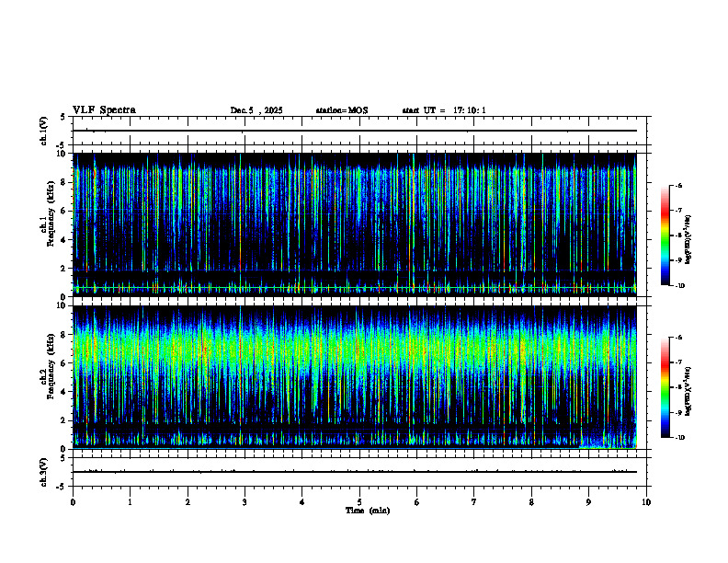This screenshot has height=563, width=728.
Task: Click time axis tick label "9"
Action: (x=588, y=502)
